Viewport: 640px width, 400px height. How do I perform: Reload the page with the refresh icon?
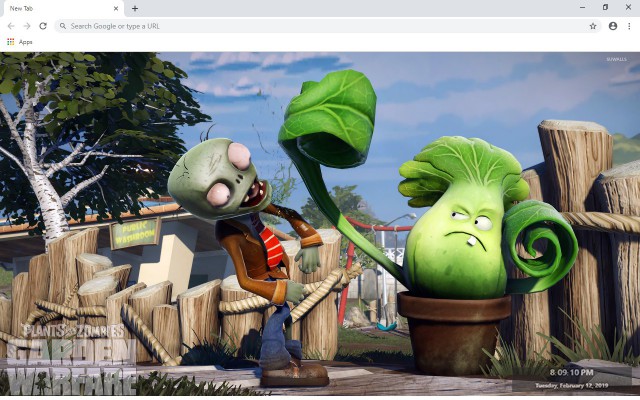click(x=43, y=26)
